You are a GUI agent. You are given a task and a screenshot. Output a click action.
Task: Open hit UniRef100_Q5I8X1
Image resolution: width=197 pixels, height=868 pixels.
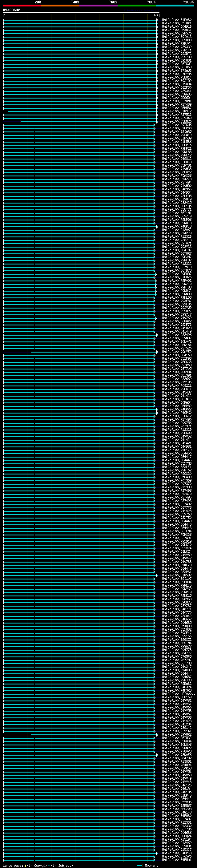(176, 23)
